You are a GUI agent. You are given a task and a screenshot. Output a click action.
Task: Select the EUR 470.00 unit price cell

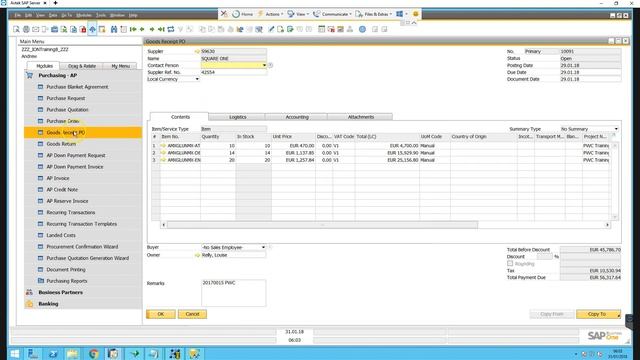pos(293,146)
